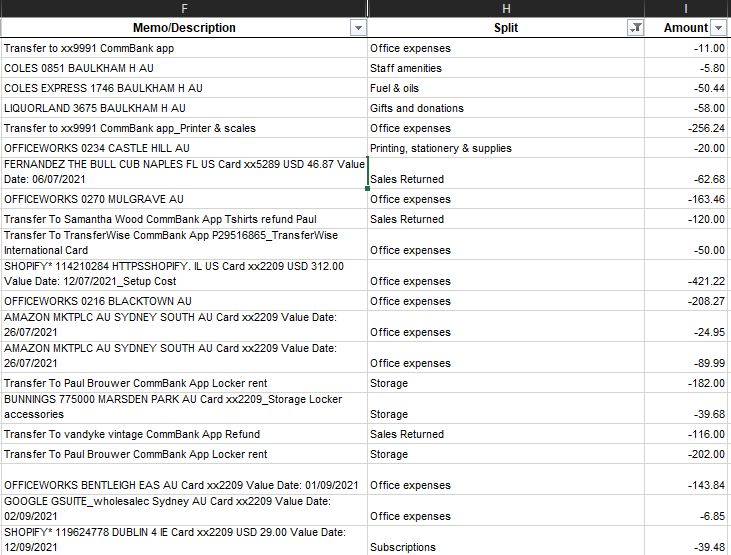Select the SHOPIFY 114210284 Setup Cost cell
Screen dimensions: 731x555
click(x=184, y=275)
